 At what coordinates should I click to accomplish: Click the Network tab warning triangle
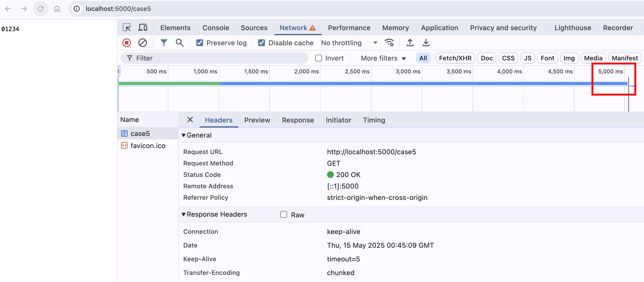[x=312, y=28]
